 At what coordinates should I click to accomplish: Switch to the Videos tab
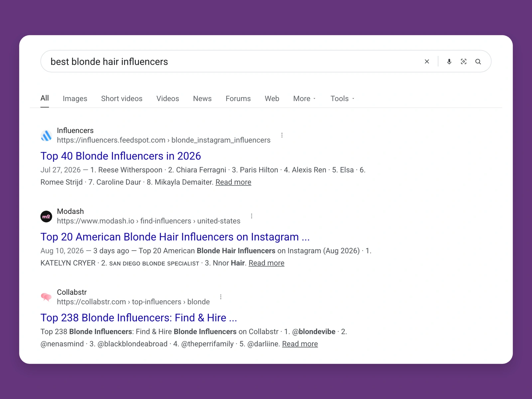click(168, 98)
